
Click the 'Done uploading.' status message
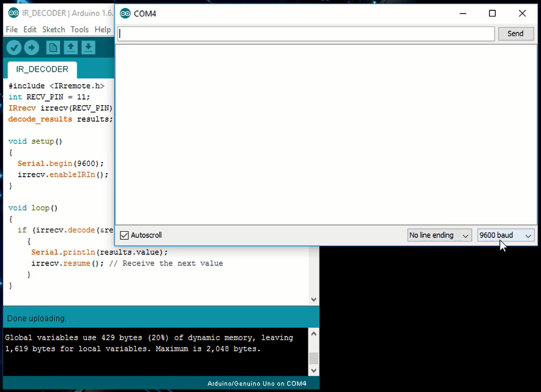point(36,318)
